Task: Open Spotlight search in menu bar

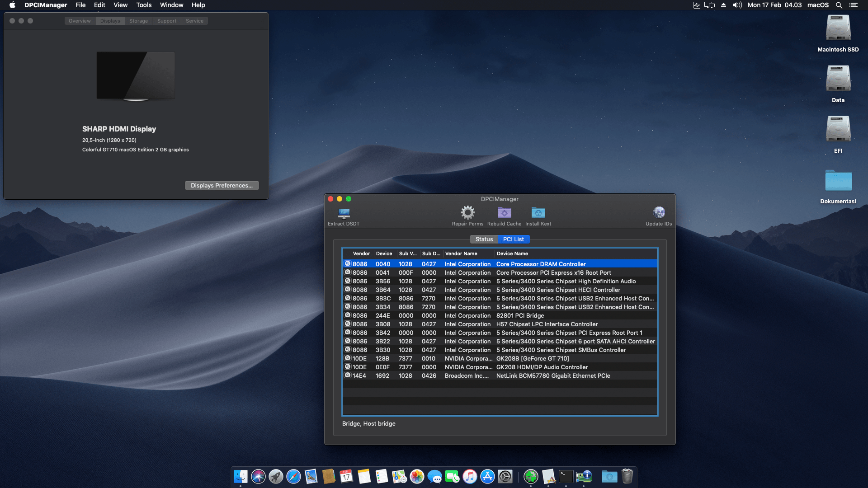Action: pos(839,5)
